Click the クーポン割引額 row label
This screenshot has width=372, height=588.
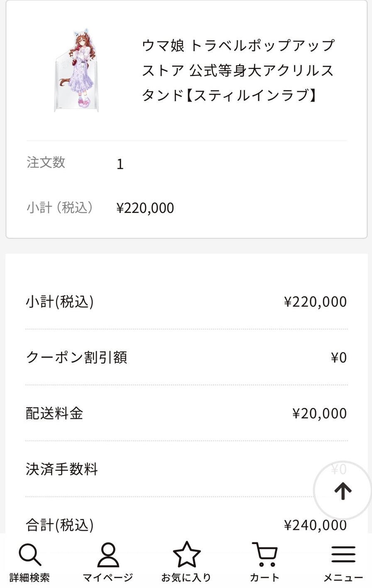click(76, 357)
